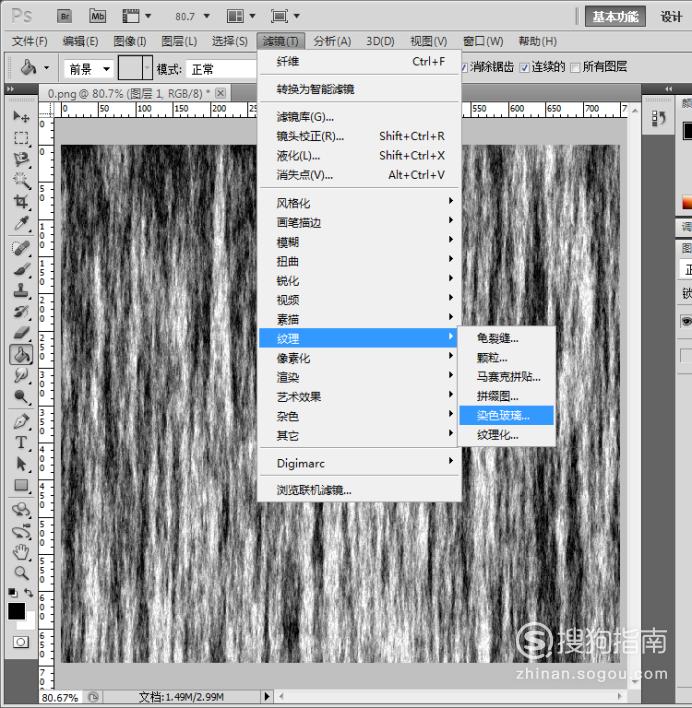Select the 3D Rotate tool
This screenshot has height=708, width=692.
(x=21, y=510)
